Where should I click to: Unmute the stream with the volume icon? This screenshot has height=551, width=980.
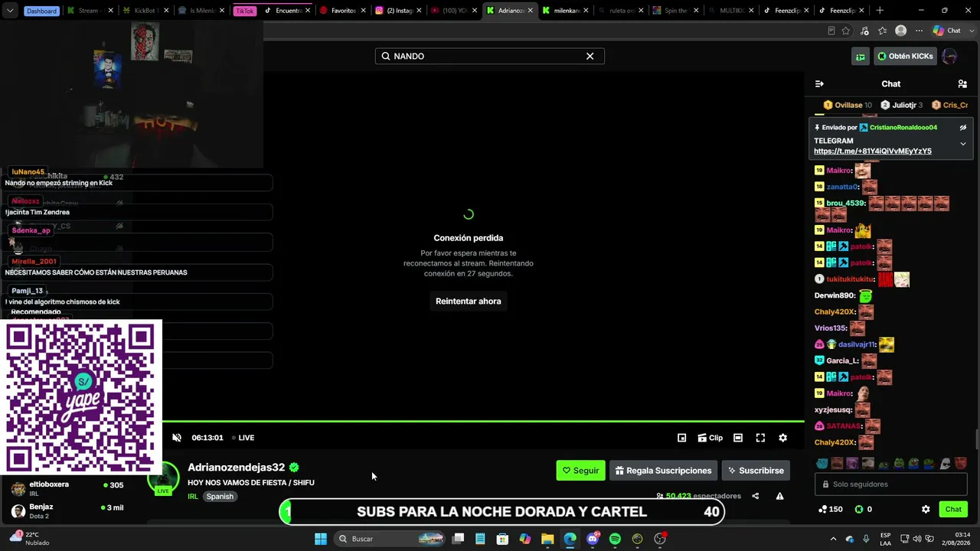[177, 438]
